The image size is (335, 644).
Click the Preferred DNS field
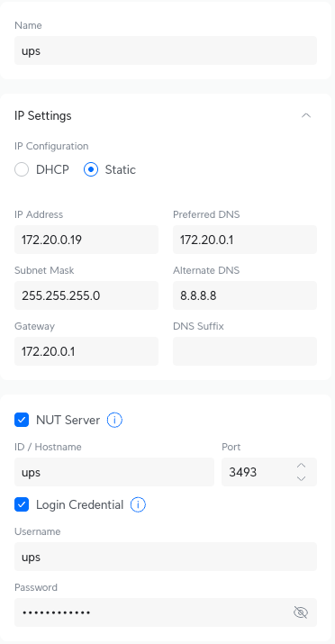[x=245, y=240]
